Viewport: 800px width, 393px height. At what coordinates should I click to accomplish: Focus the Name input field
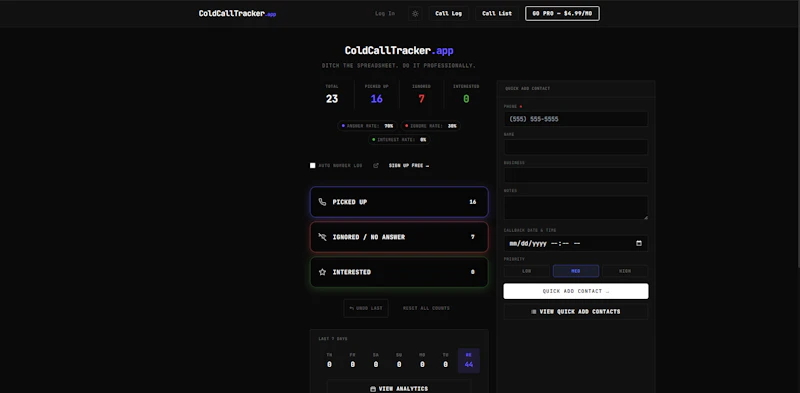(576, 147)
